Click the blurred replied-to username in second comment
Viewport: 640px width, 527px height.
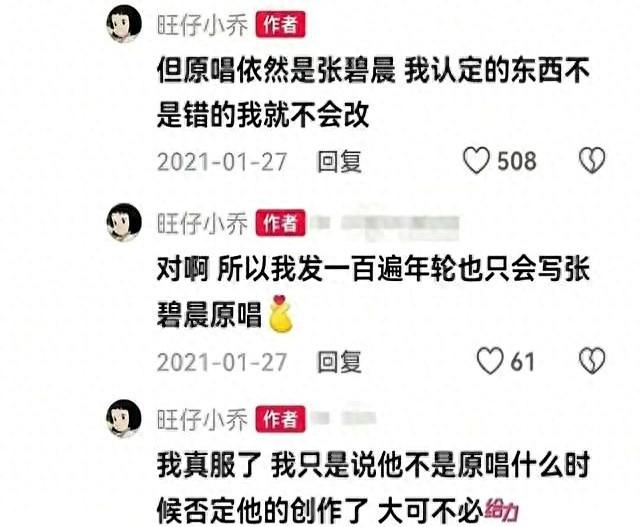386,225
